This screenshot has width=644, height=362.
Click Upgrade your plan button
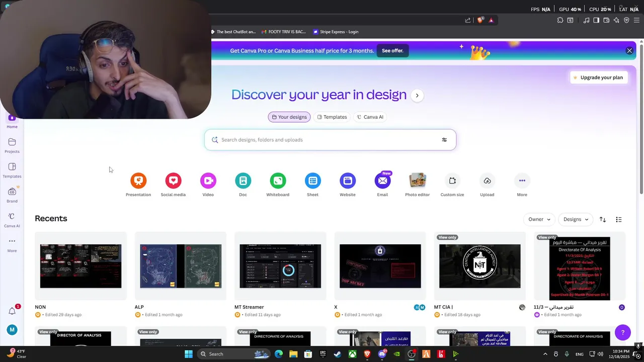pos(598,77)
